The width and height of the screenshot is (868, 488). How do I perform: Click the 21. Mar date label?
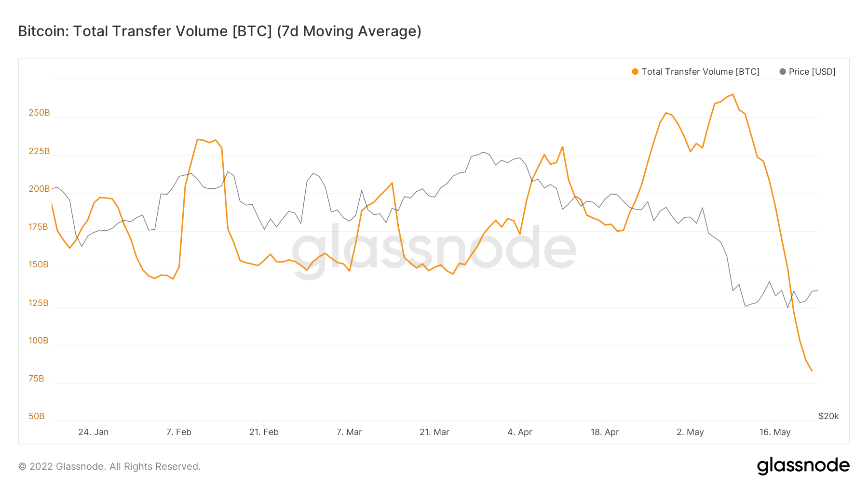pos(434,432)
